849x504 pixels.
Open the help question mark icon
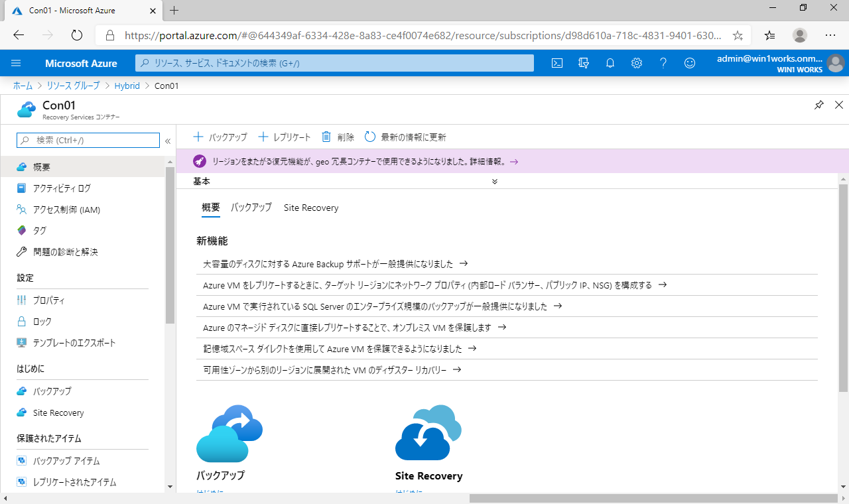(x=663, y=63)
